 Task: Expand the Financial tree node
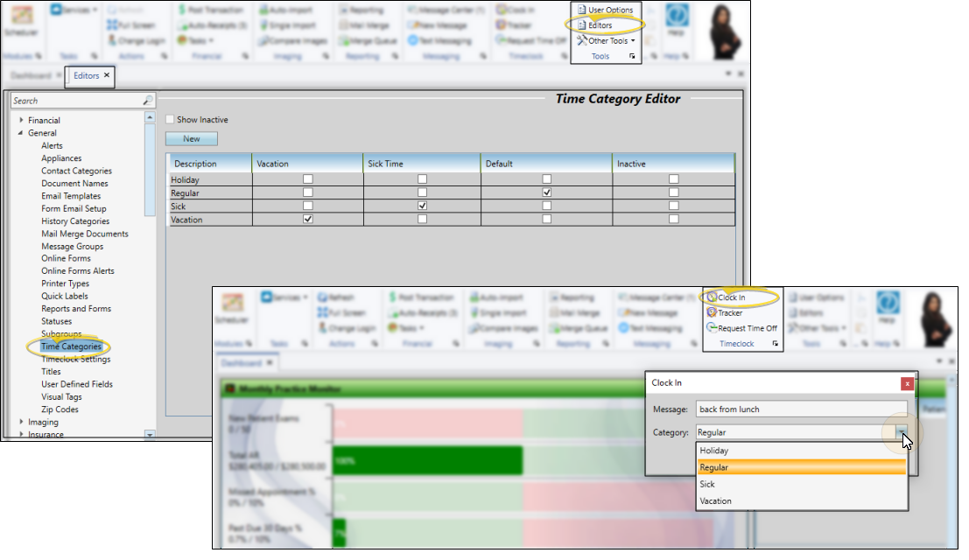point(21,121)
